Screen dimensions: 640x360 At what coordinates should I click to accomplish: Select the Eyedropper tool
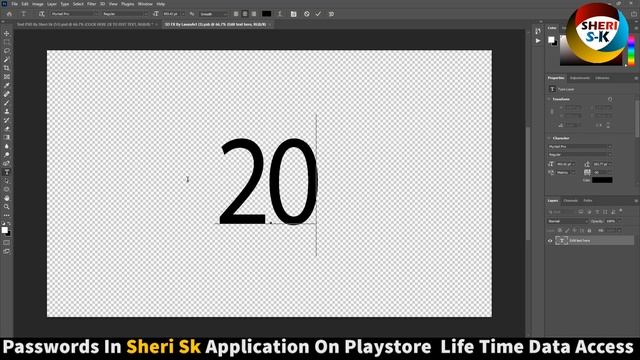(7, 85)
